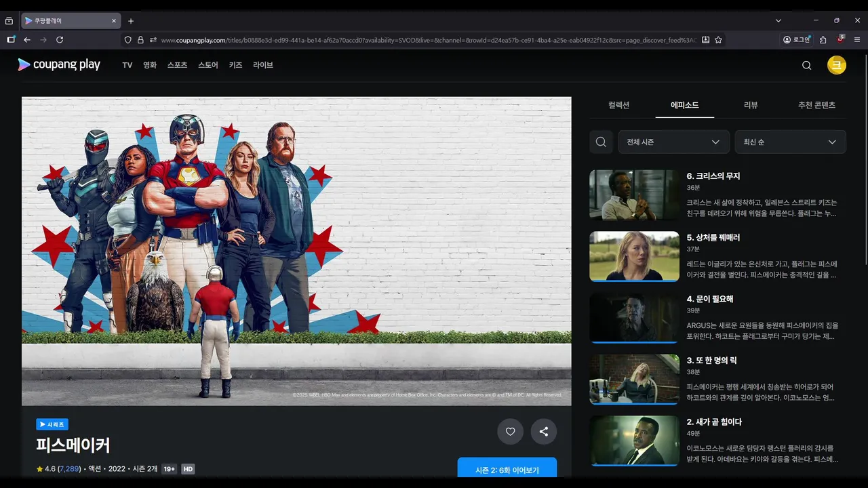This screenshot has width=868, height=488.
Task: Open episode title 3. 또 한 명의 릭
Action: point(712,361)
